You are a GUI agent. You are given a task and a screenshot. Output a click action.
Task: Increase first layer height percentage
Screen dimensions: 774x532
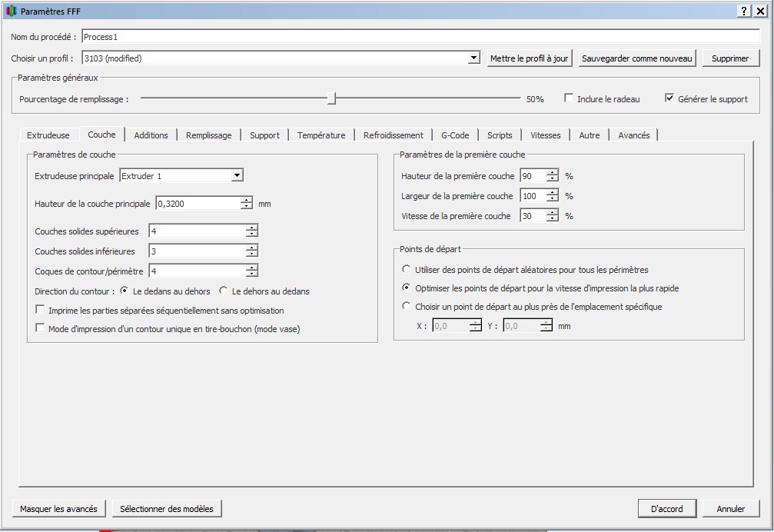point(552,173)
